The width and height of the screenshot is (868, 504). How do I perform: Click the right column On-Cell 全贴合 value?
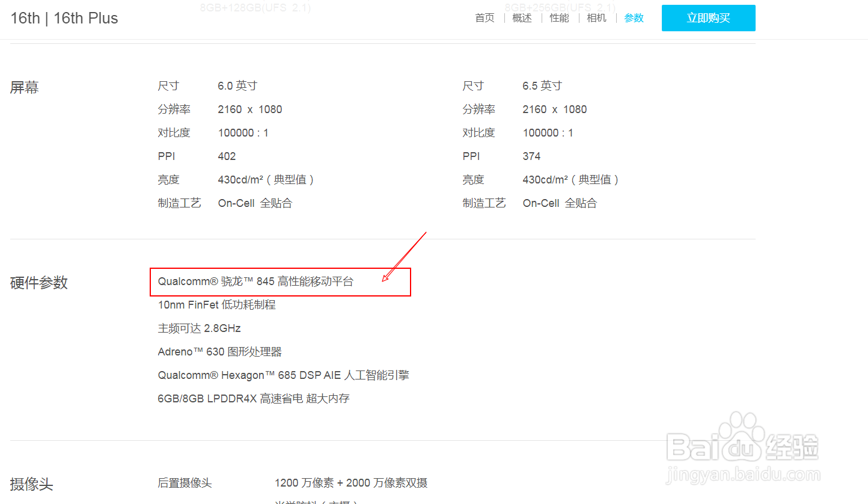pyautogui.click(x=560, y=203)
